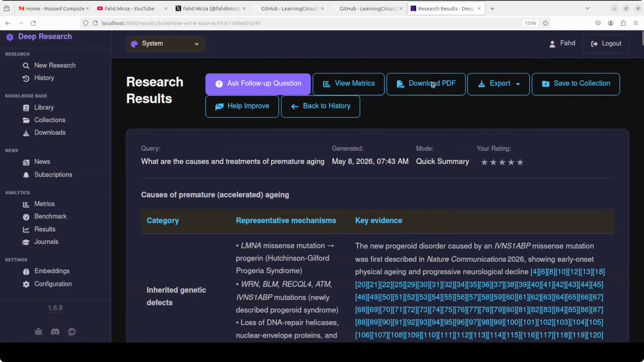Click version number 1.6.9
The width and height of the screenshot is (644, 362).
(x=55, y=308)
